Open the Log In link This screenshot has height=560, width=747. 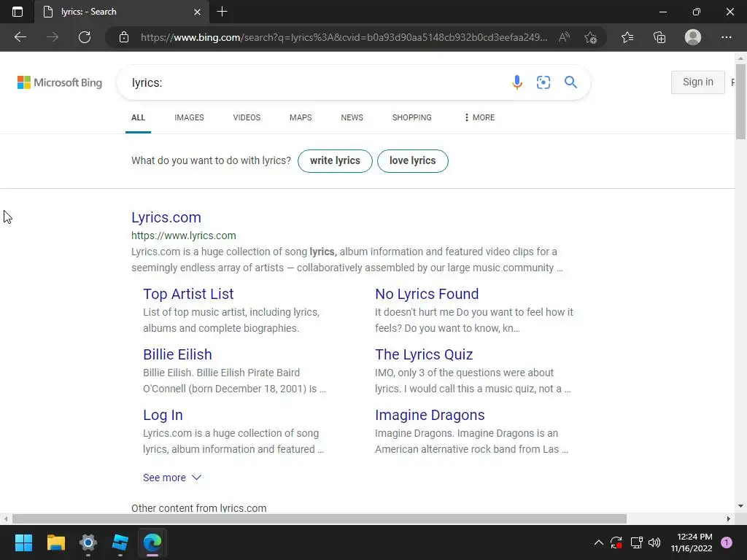tap(163, 415)
